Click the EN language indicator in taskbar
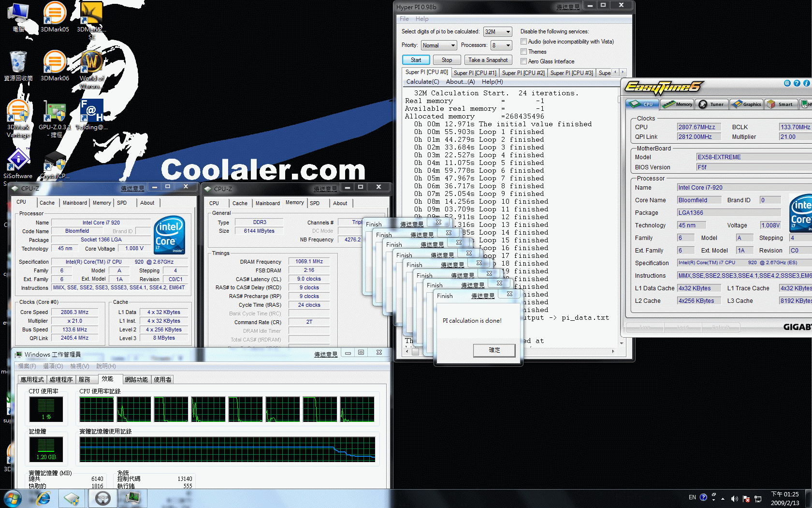The width and height of the screenshot is (812, 508). click(x=692, y=497)
